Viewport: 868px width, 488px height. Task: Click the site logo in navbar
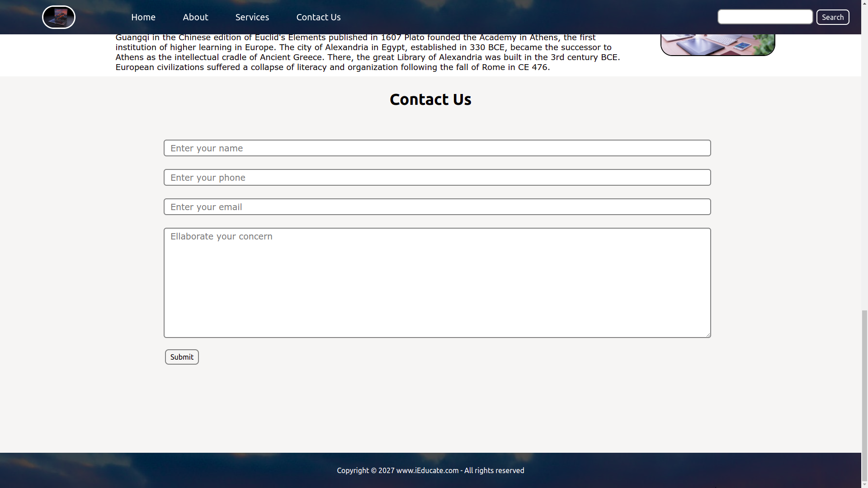59,17
